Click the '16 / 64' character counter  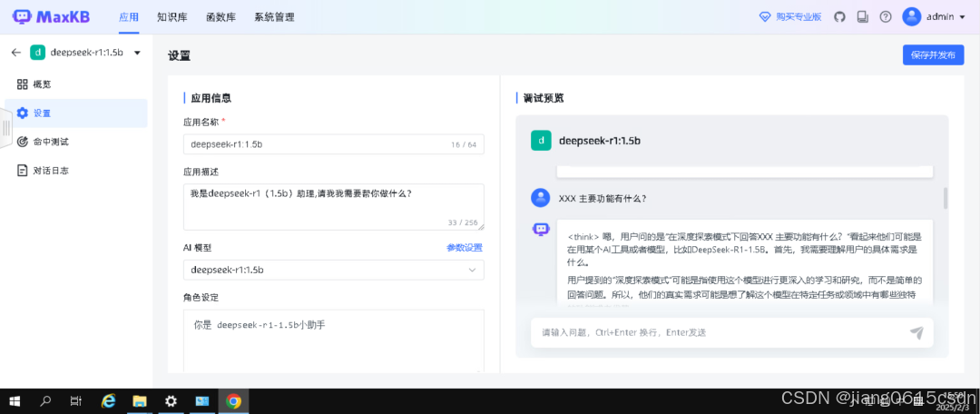point(464,145)
